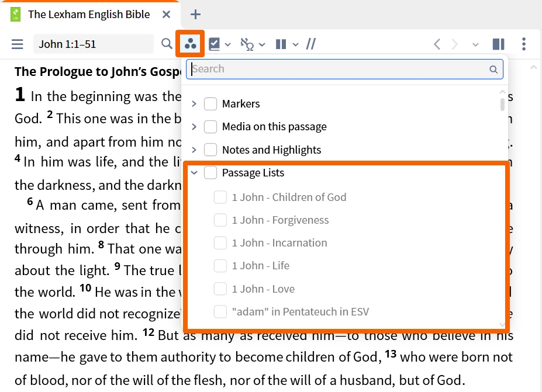The width and height of the screenshot is (542, 392).
Task: Click The Prologue to John's Gospel heading
Action: [x=98, y=71]
